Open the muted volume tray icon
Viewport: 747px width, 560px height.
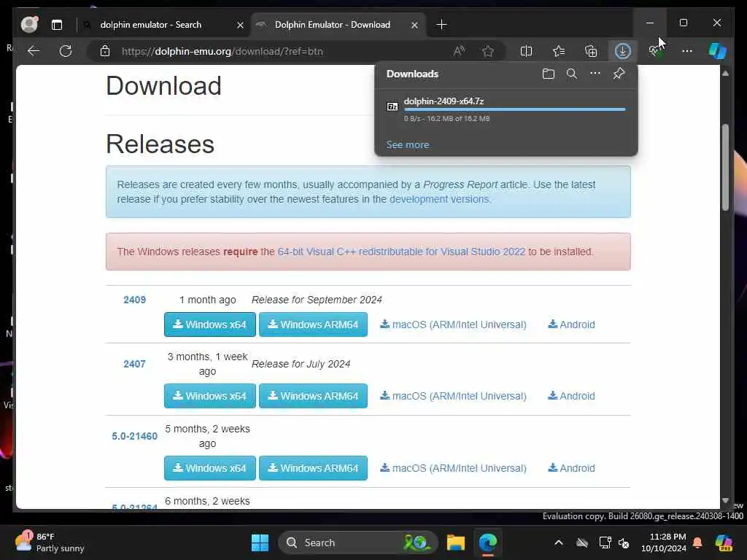pos(624,542)
